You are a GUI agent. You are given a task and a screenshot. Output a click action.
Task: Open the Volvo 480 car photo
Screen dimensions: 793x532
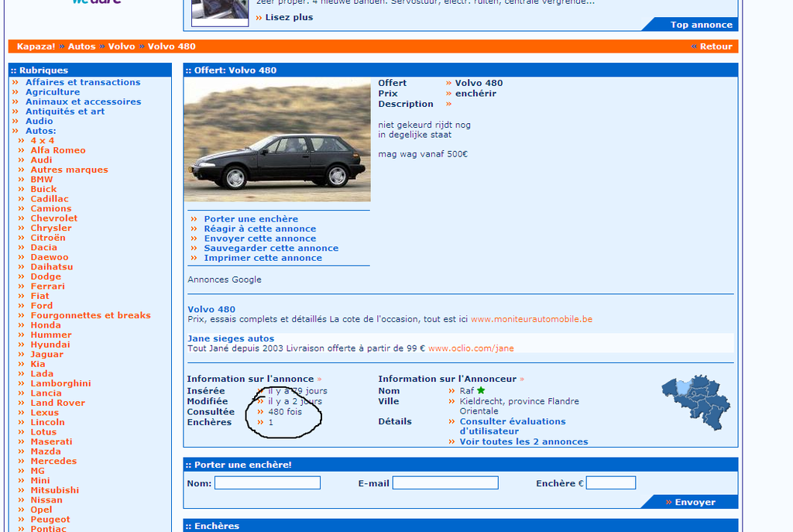tap(278, 140)
